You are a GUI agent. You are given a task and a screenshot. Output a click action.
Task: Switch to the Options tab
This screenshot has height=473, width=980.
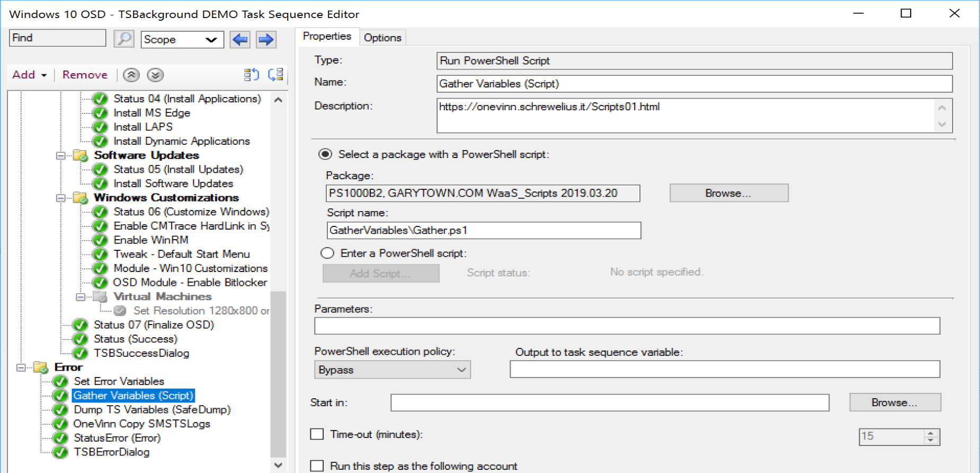(x=382, y=38)
